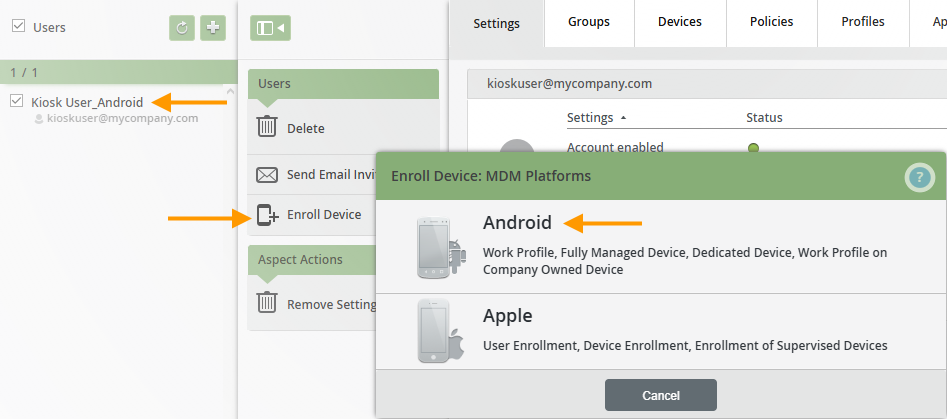947x419 pixels.
Task: Click the Delete action label
Action: coord(306,129)
